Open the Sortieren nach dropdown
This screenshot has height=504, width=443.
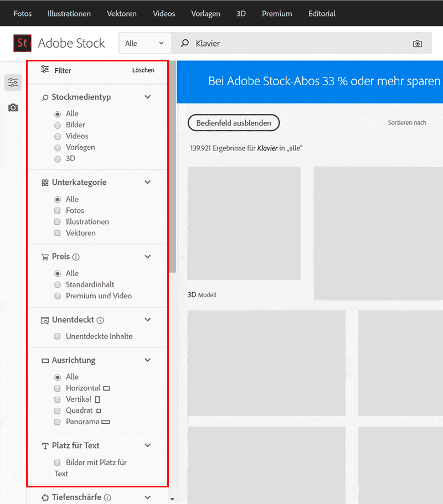click(x=407, y=123)
